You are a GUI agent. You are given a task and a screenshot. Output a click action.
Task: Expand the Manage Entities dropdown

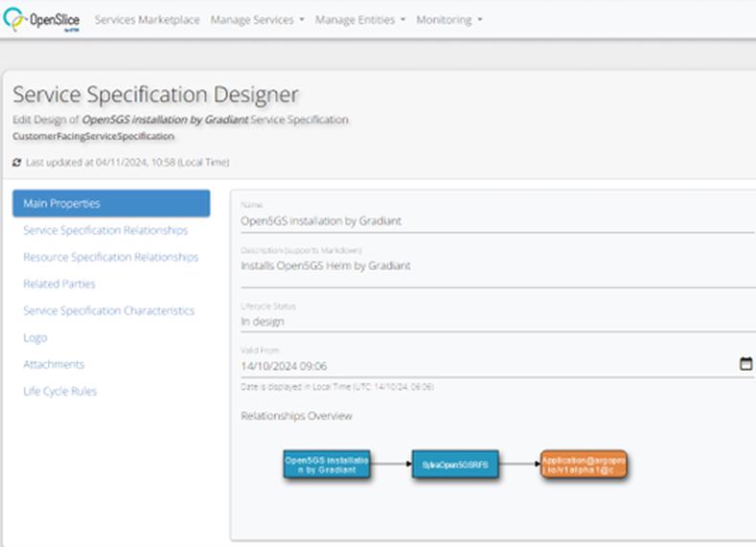click(359, 19)
